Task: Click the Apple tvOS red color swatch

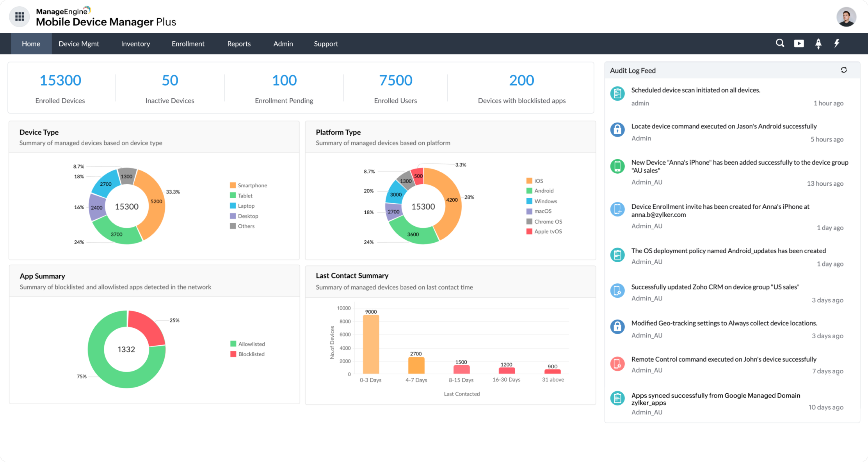Action: 529,231
